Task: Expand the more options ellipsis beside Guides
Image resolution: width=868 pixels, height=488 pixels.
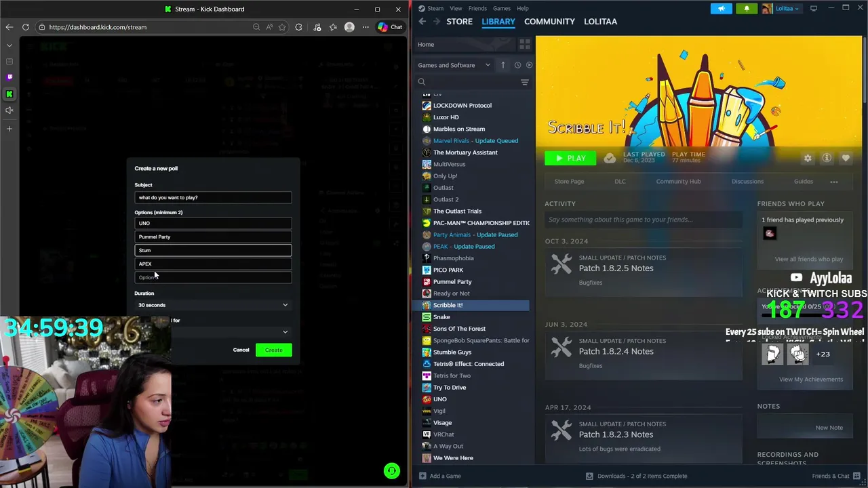Action: pos(834,182)
